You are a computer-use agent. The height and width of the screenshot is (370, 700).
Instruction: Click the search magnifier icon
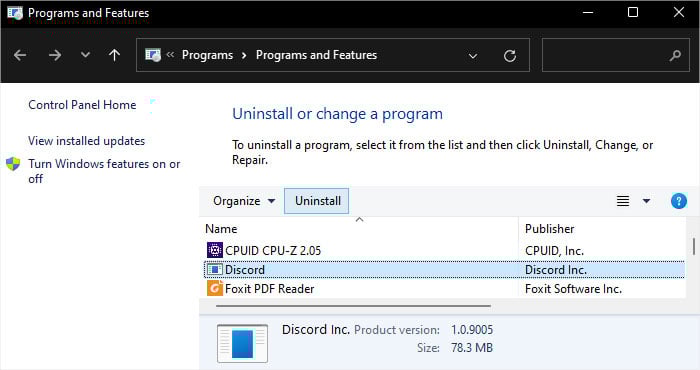tap(675, 55)
